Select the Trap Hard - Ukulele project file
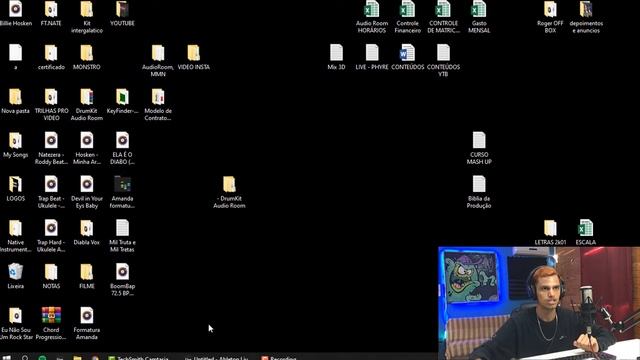 [51, 228]
